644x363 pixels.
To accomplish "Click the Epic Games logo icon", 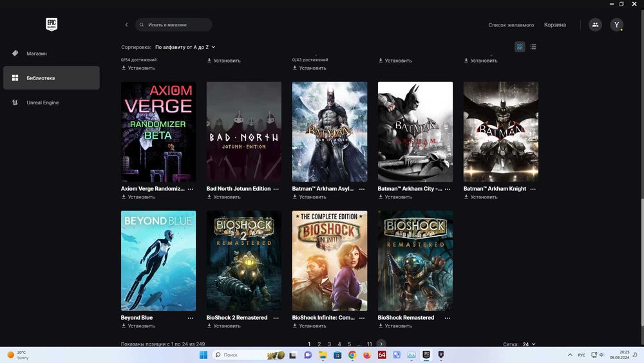I will pyautogui.click(x=52, y=25).
